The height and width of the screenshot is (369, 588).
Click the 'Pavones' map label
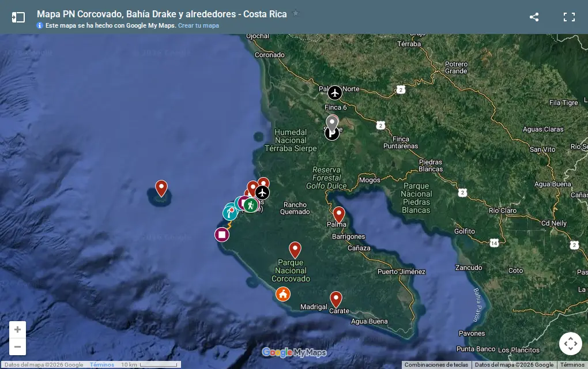(472, 333)
